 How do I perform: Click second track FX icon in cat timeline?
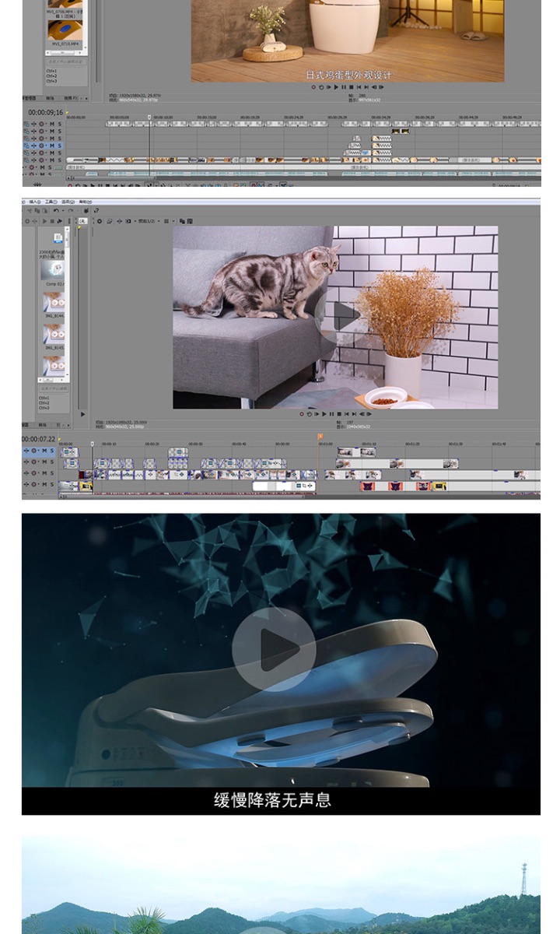click(33, 462)
